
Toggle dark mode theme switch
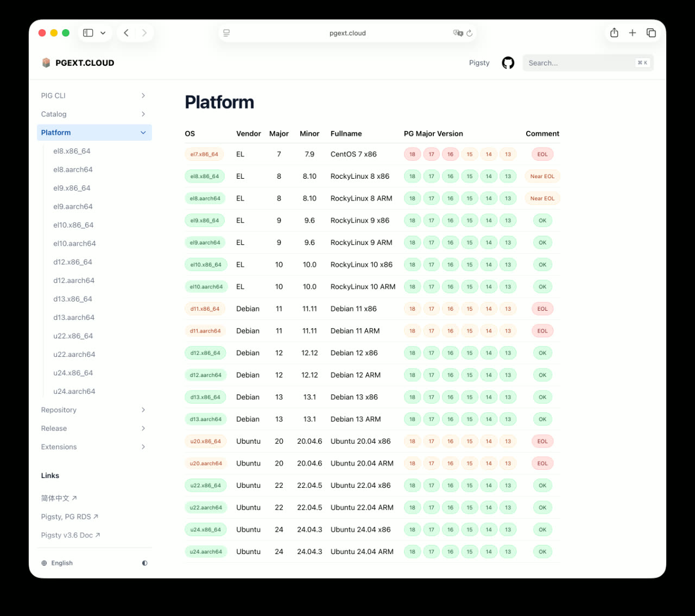tap(144, 563)
